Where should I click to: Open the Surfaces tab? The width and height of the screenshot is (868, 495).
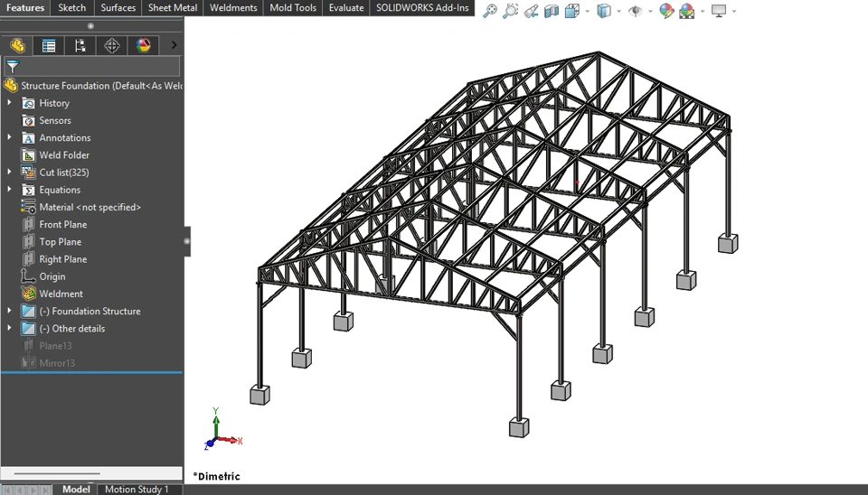118,8
